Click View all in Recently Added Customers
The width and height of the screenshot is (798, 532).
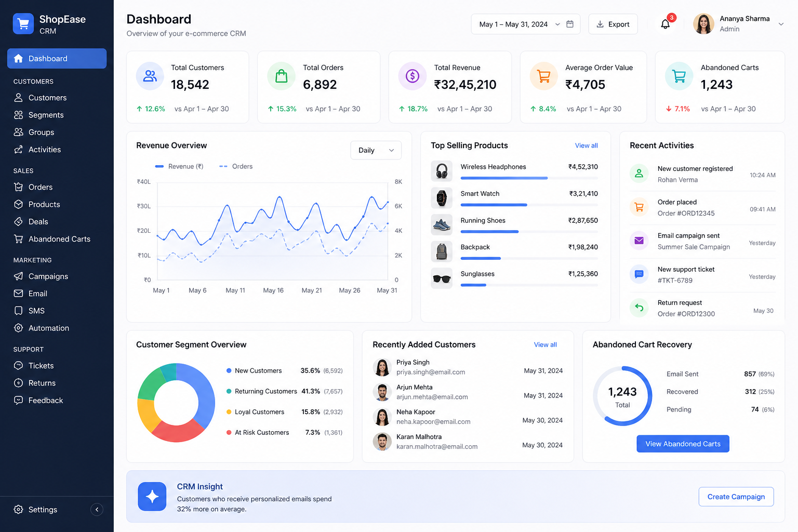click(x=545, y=344)
